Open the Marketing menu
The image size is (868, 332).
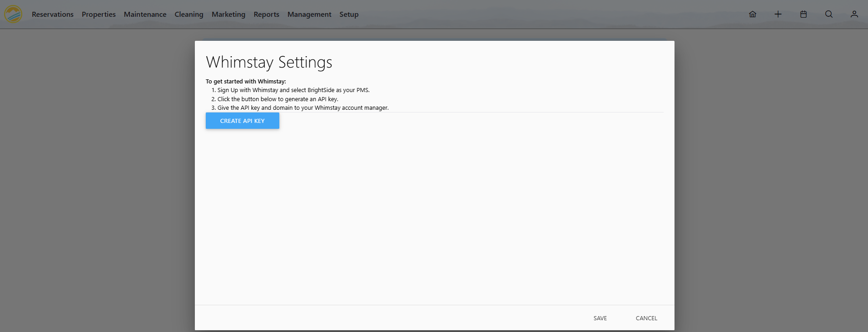point(228,15)
